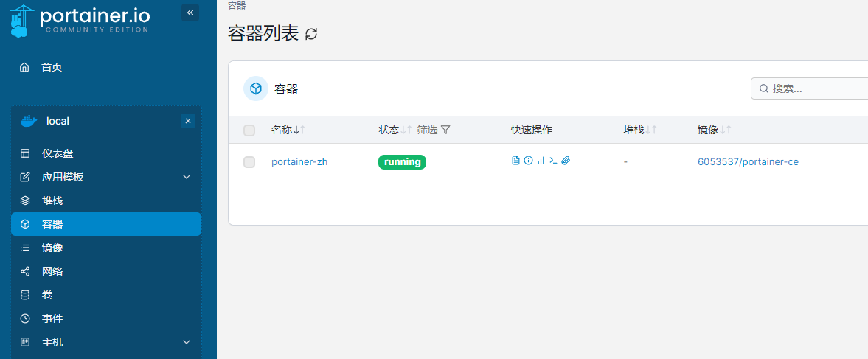Check the select-all containers checkbox in the header
Screen dimensions: 868x359
click(x=249, y=130)
